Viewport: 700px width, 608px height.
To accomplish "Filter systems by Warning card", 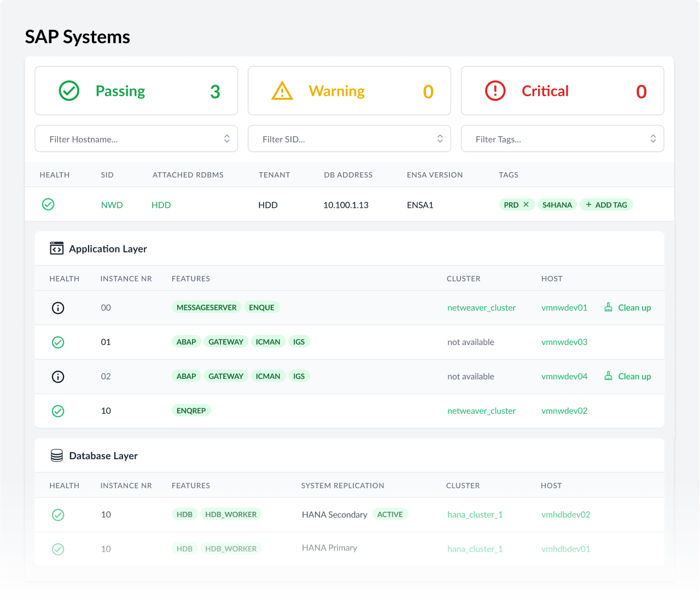I will (349, 91).
